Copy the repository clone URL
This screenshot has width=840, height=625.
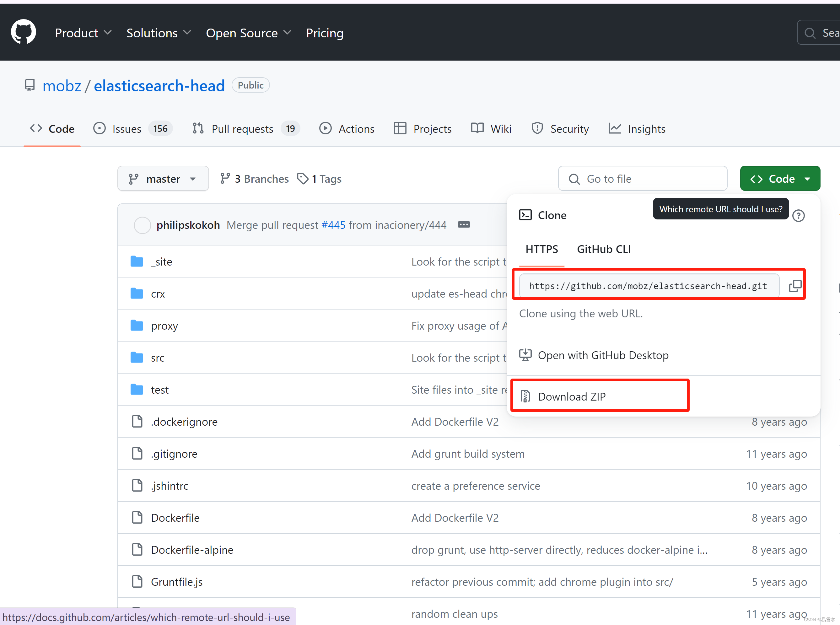coord(794,286)
